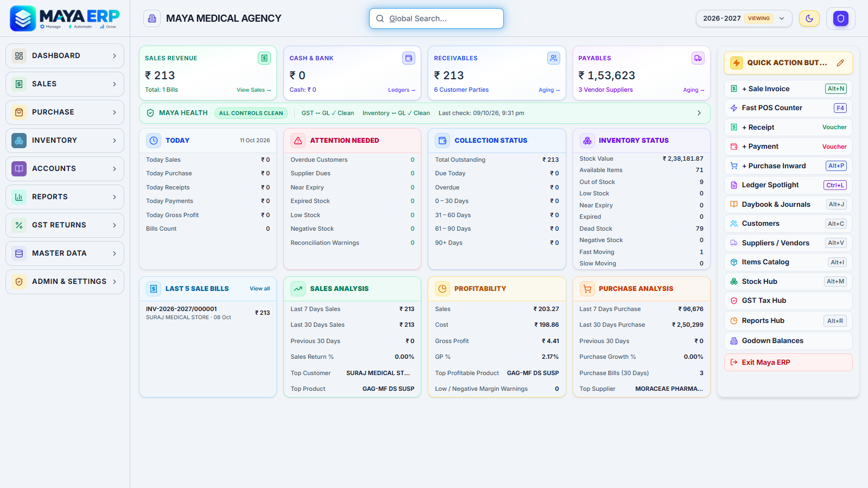Click View Sales link in Sales Revenue

[254, 90]
